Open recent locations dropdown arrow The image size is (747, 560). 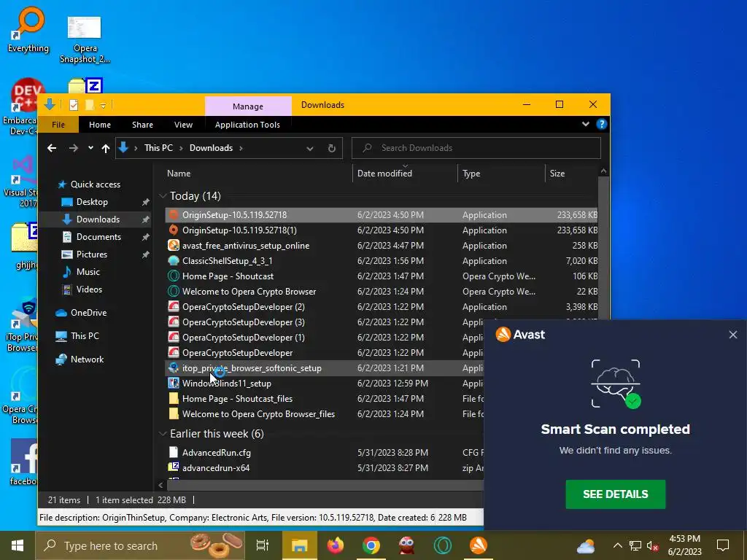pos(90,148)
